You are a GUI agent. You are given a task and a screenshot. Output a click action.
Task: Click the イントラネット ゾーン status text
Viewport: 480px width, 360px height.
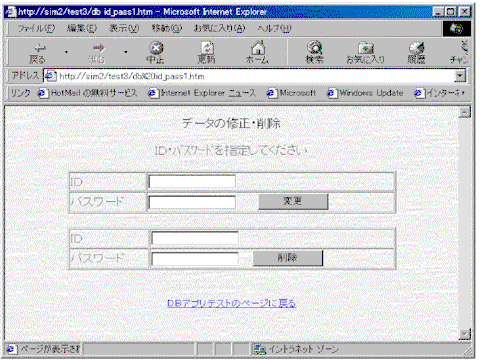(x=304, y=349)
